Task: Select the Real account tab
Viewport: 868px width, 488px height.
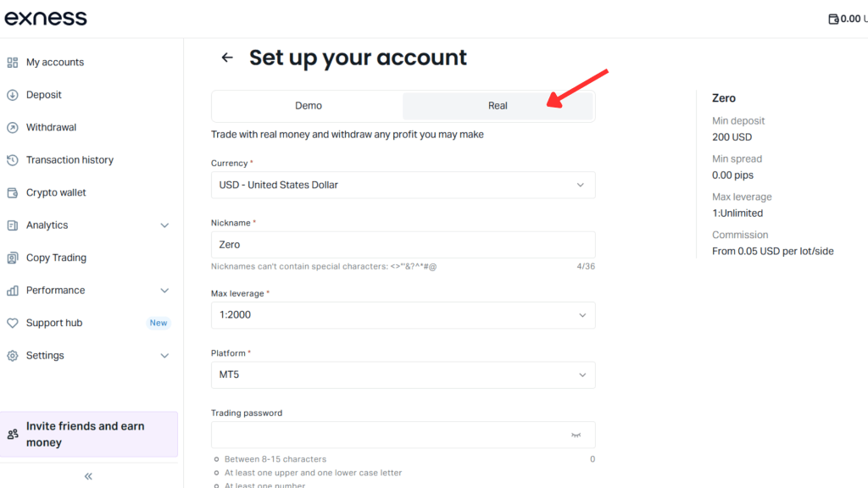Action: coord(498,106)
